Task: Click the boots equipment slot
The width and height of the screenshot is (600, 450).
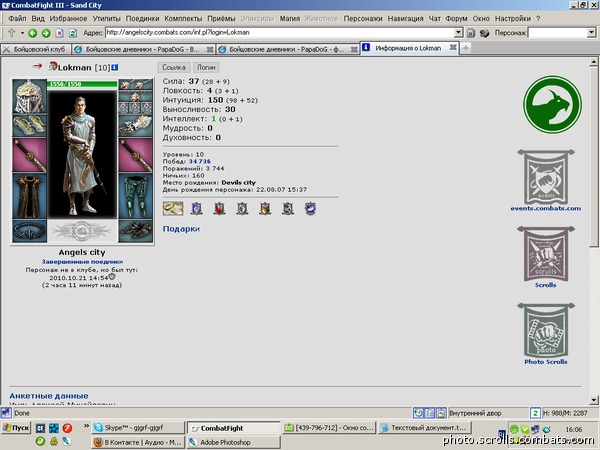Action: coord(135,231)
